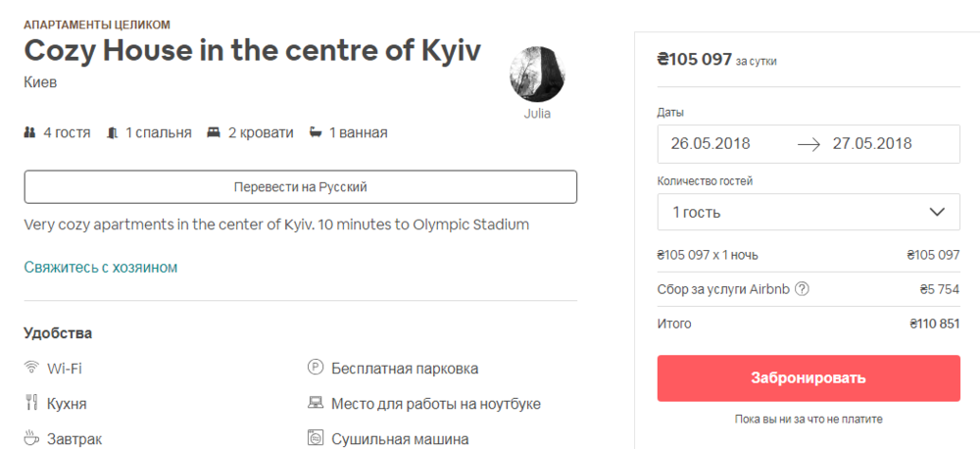
Task: Click the host name Julia
Action: point(537,113)
